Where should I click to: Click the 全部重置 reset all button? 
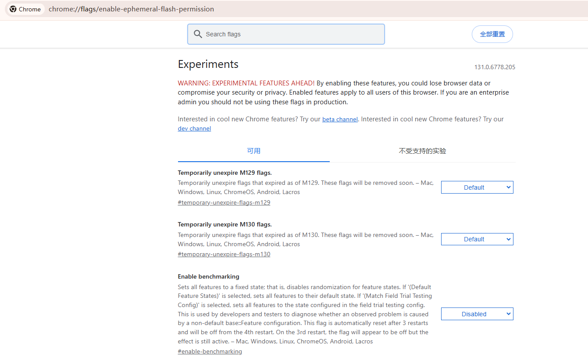point(492,34)
